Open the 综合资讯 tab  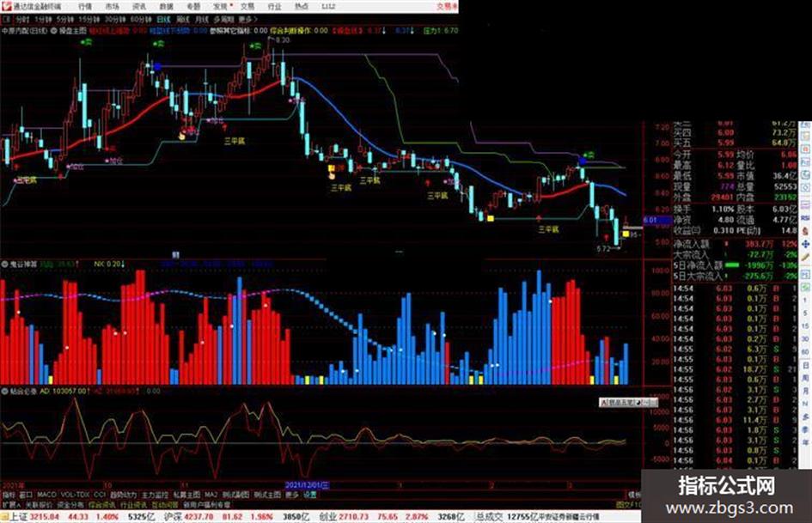click(x=102, y=504)
